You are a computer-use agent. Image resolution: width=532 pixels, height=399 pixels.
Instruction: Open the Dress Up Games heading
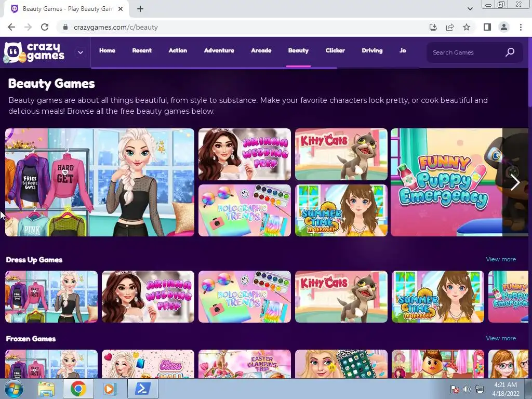(x=34, y=260)
